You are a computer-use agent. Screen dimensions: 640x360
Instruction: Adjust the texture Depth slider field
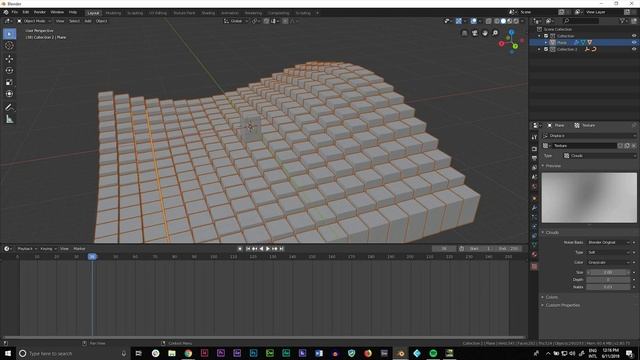[x=608, y=280]
